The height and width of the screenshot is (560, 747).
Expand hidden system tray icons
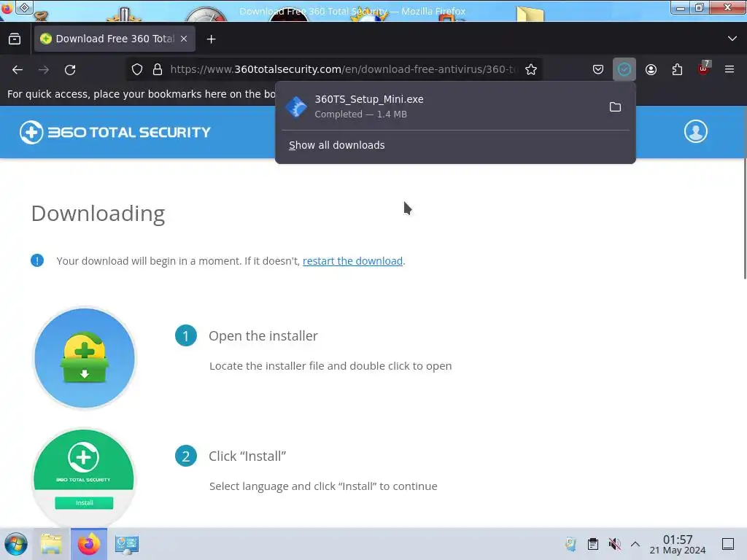[635, 544]
